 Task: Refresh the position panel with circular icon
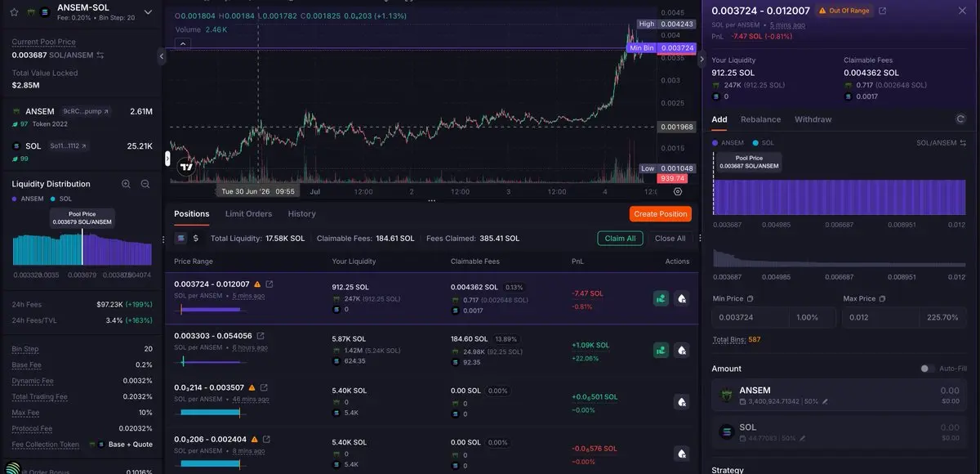click(x=960, y=119)
